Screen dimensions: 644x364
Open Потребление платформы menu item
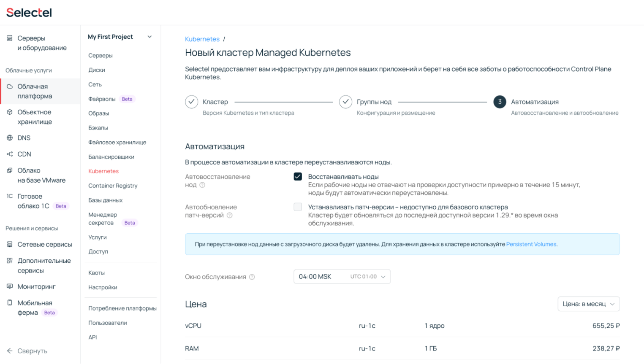tap(122, 309)
